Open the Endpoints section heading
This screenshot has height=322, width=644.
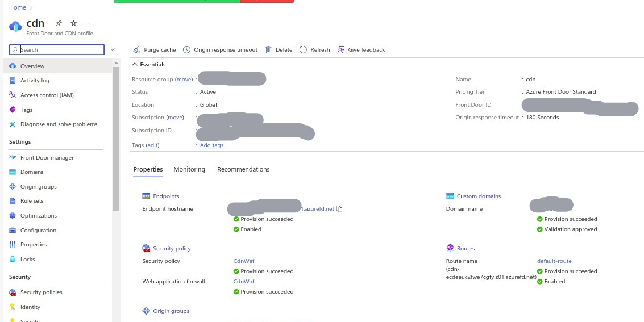coord(166,196)
